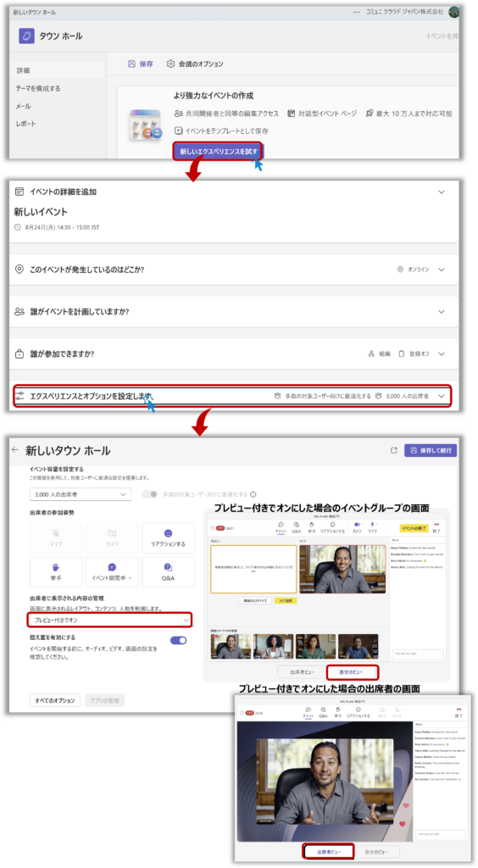Open the 3,000 人の出席者 capacity dropdown
Image resolution: width=478 pixels, height=868 pixels.
[81, 494]
